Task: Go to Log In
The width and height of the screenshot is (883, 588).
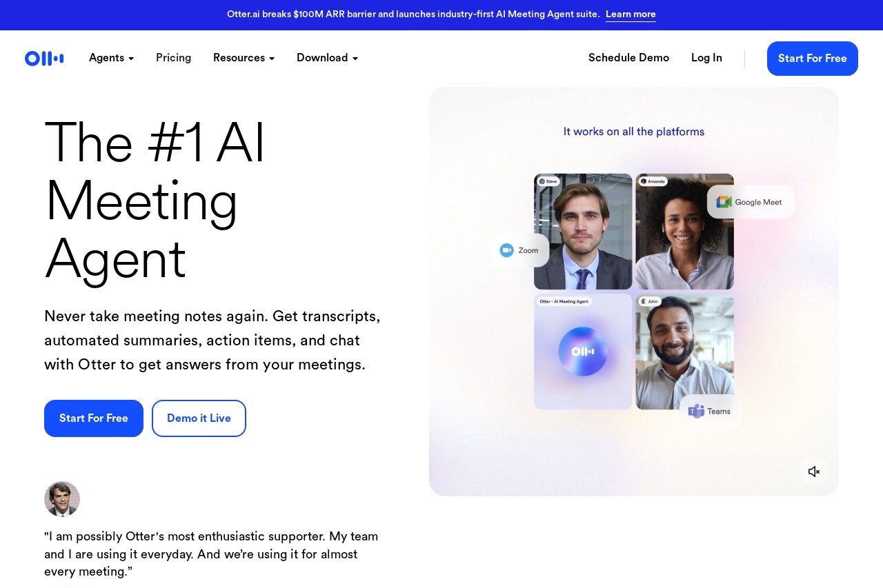Action: tap(706, 58)
